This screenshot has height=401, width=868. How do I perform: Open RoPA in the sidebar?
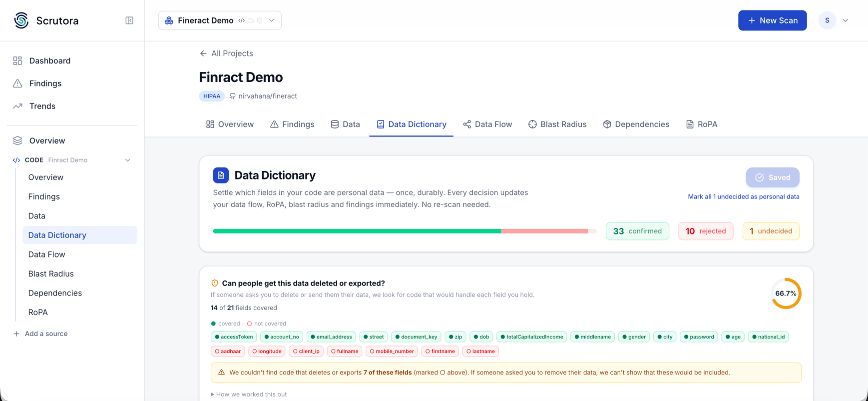[80, 312]
